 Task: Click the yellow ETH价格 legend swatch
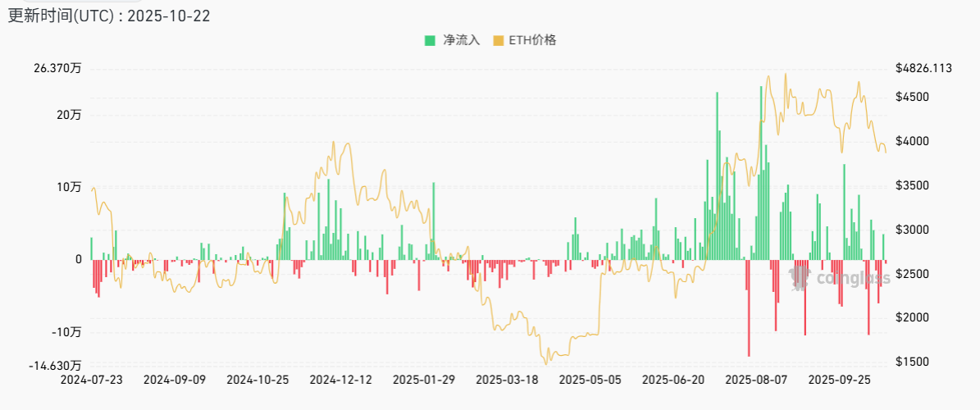499,40
